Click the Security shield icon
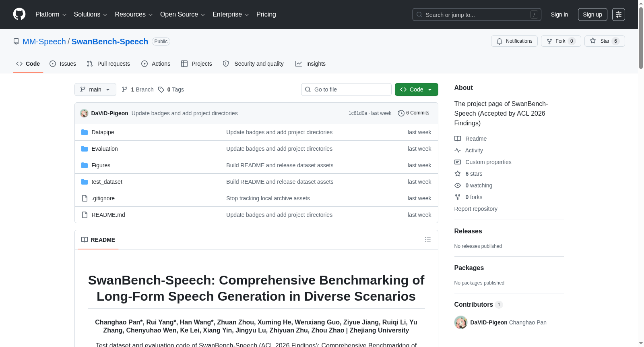The image size is (644, 347). 226,64
